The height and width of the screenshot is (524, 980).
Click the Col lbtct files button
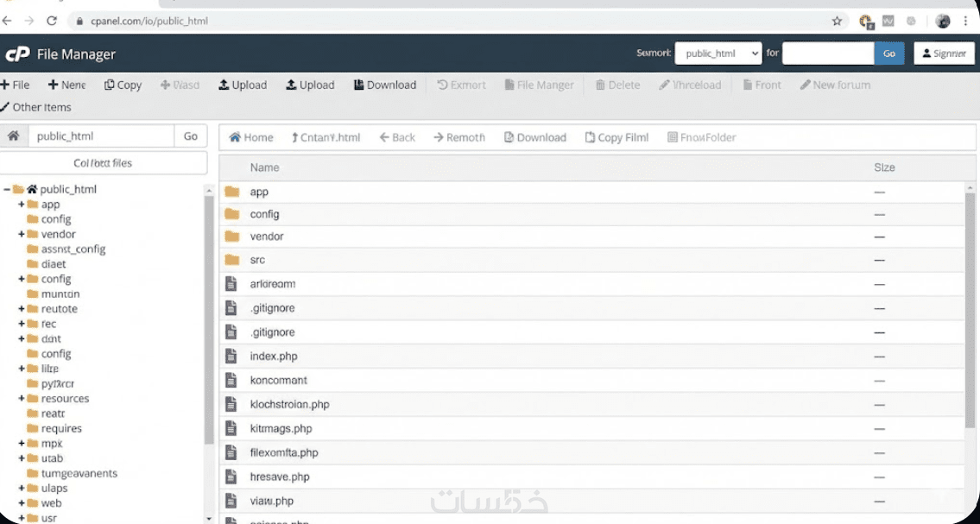[x=103, y=163]
